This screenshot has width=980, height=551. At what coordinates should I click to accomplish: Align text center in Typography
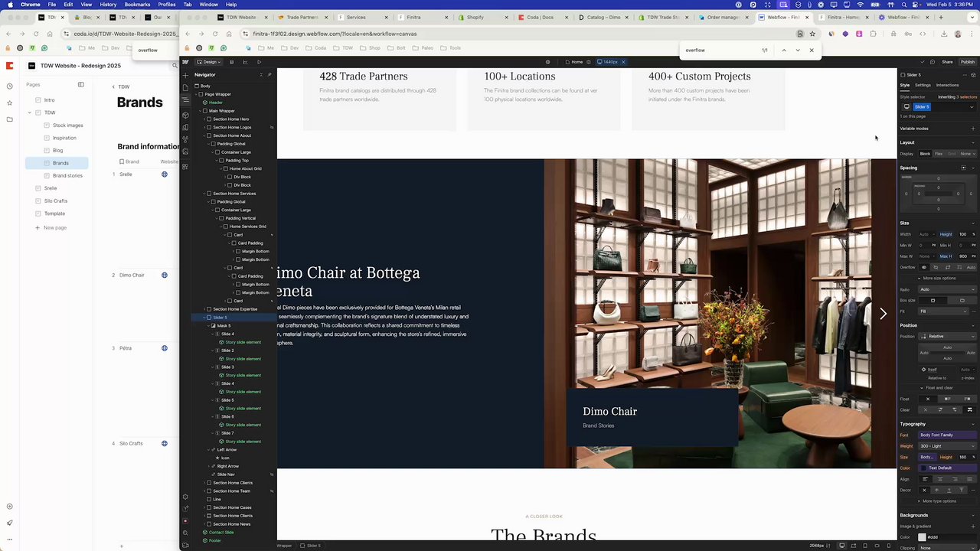939,479
